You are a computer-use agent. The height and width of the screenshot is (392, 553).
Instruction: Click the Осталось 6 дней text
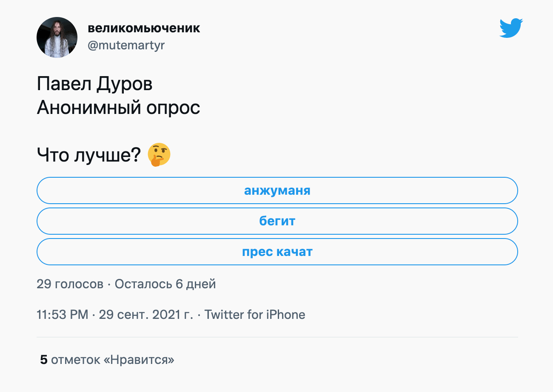(165, 284)
